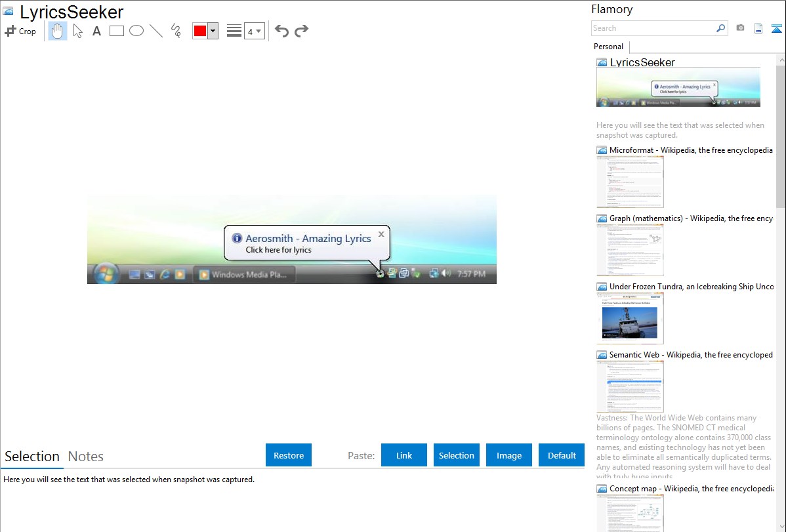
Task: Click the Flamory search field
Action: [x=653, y=28]
